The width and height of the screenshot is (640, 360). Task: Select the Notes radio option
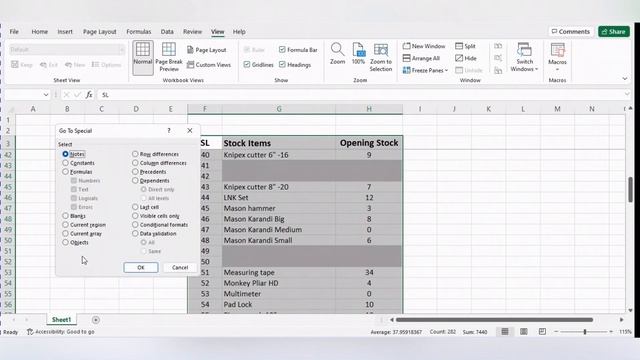click(x=65, y=154)
